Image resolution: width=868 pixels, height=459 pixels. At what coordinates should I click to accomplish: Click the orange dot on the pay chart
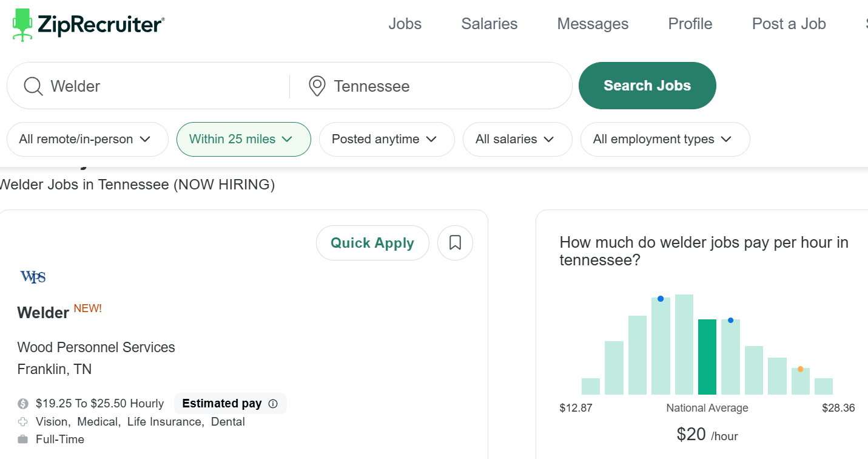tap(801, 369)
